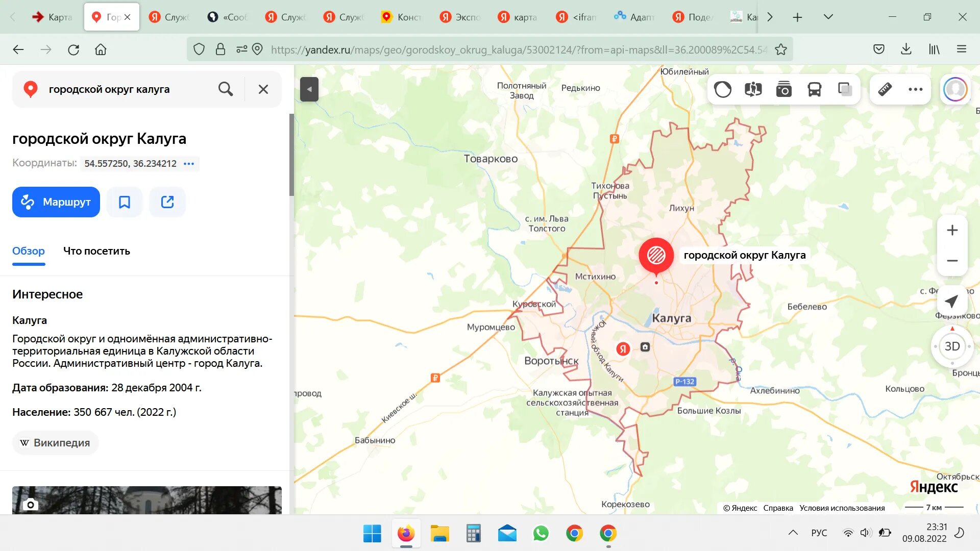Image resolution: width=980 pixels, height=551 pixels.
Task: Open the map layers selector
Action: (845, 90)
